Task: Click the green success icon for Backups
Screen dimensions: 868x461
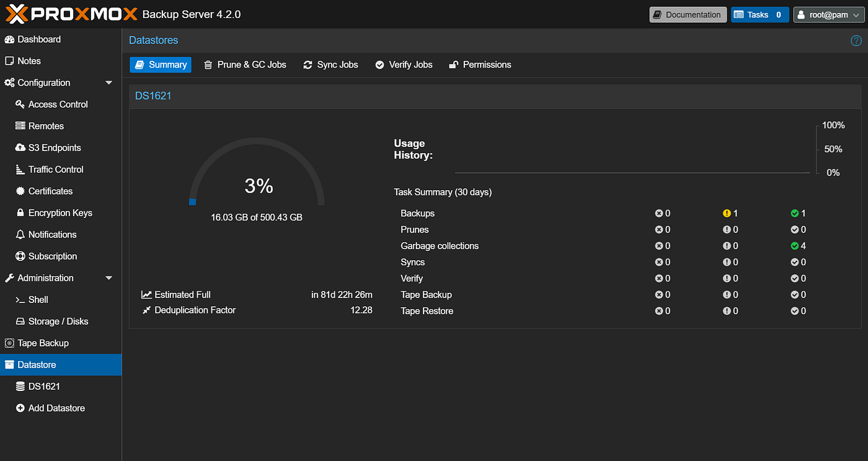Action: [795, 214]
